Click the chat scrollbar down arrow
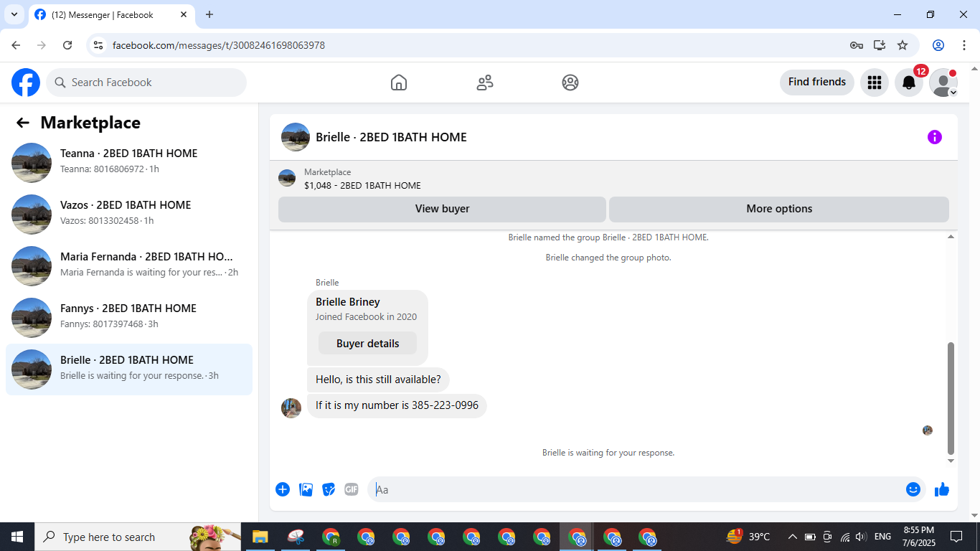Viewport: 980px width, 551px height. [x=951, y=461]
